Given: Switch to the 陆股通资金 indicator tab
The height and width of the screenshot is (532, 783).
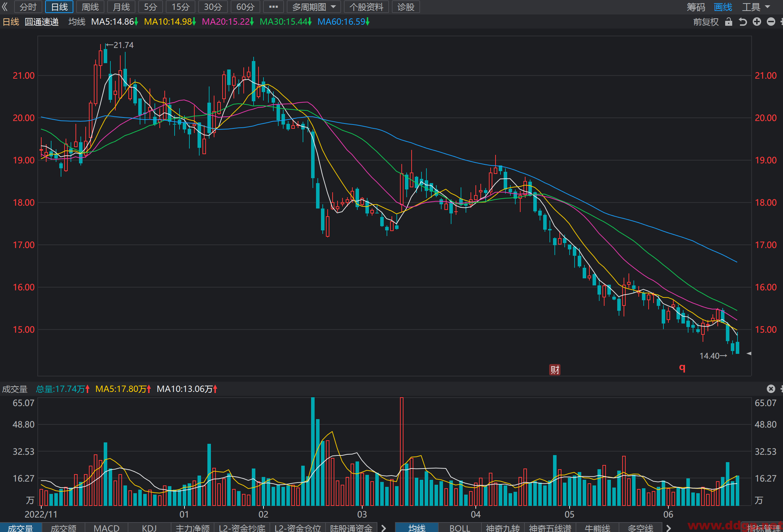Looking at the screenshot, I should pyautogui.click(x=351, y=528).
